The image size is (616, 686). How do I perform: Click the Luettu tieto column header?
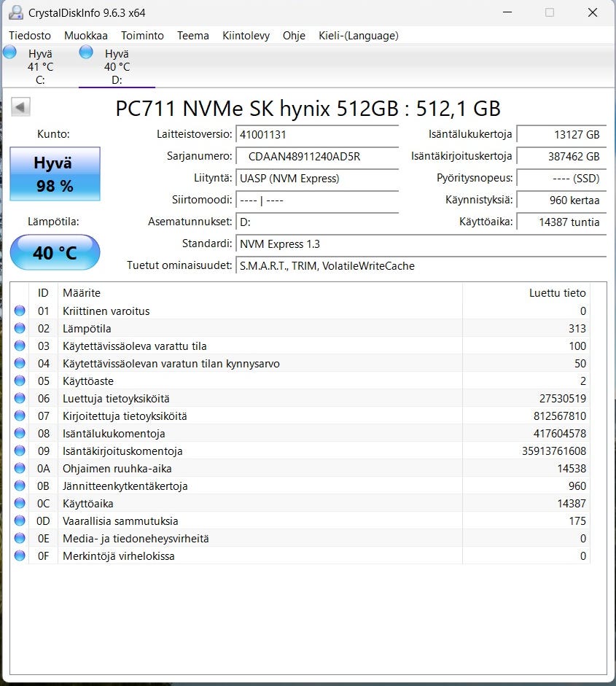[526, 292]
